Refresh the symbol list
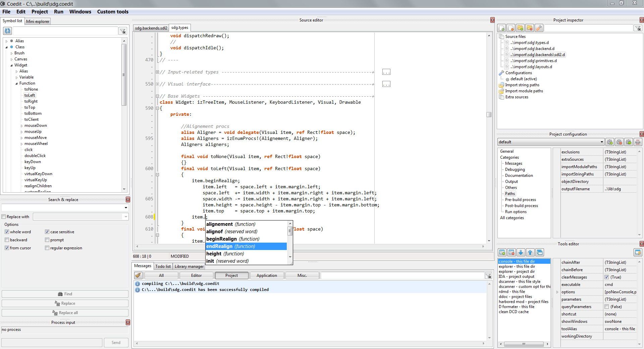 (x=7, y=31)
